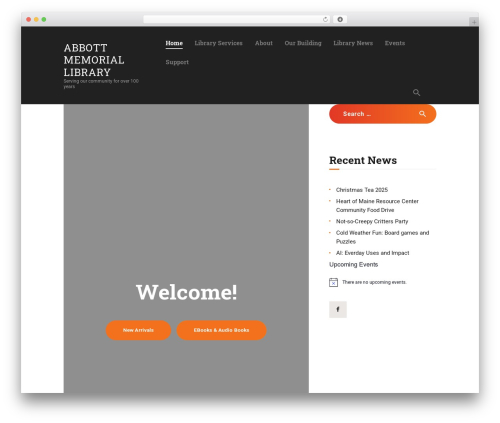Click the EBooks & Audio Books button

pyautogui.click(x=221, y=330)
